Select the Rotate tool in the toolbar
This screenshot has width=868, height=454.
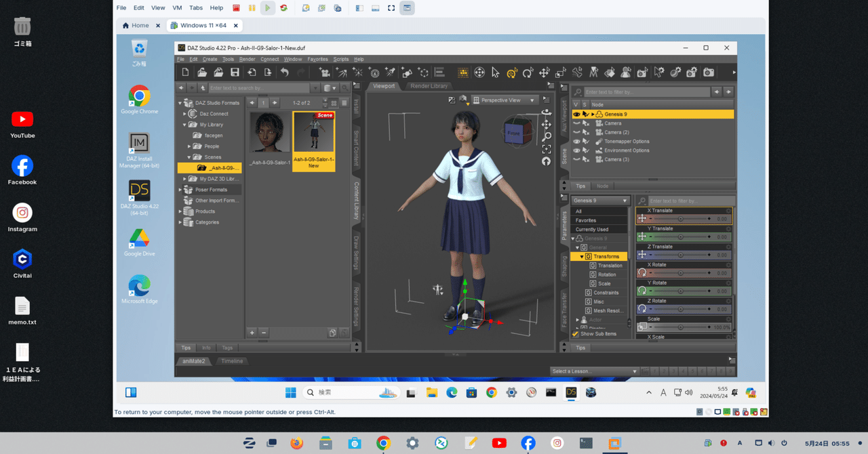[528, 72]
